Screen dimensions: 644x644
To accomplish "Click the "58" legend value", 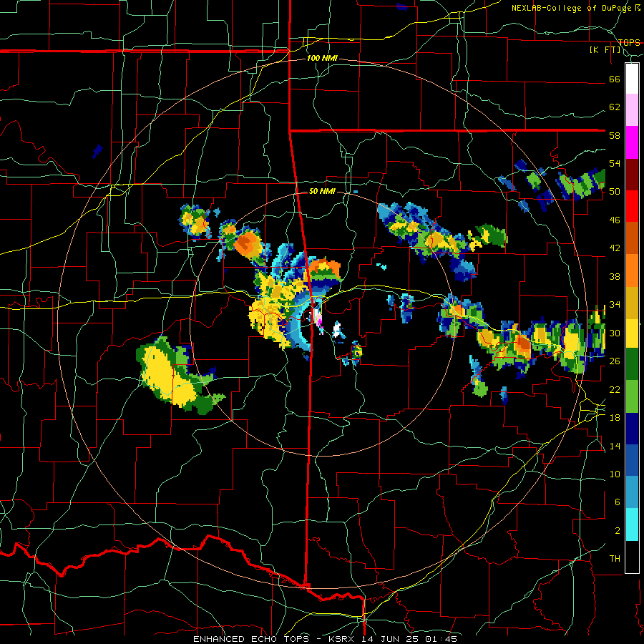I will coord(615,135).
